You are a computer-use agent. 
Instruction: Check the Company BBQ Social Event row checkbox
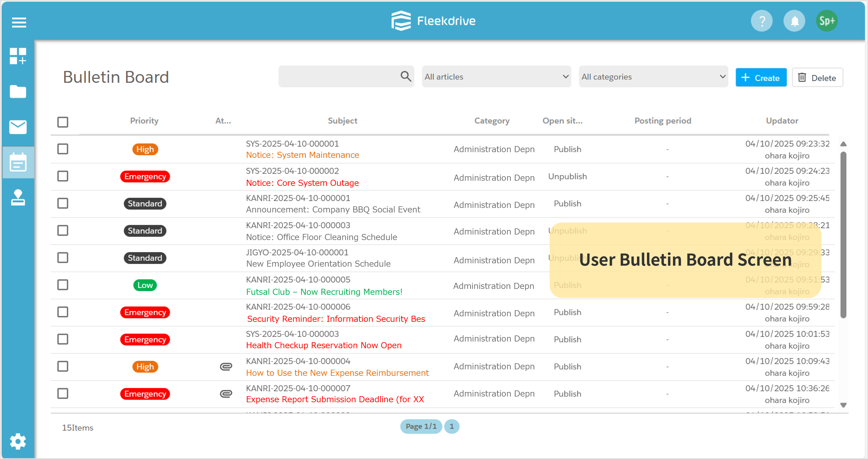63,203
